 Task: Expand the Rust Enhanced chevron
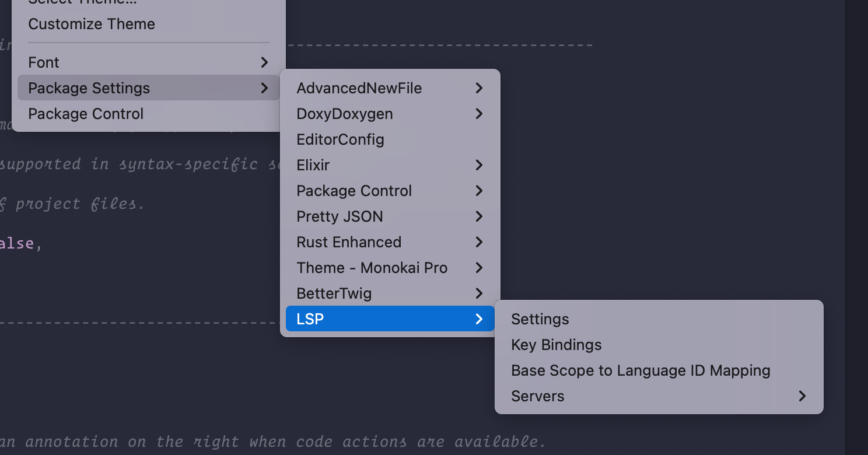point(479,242)
